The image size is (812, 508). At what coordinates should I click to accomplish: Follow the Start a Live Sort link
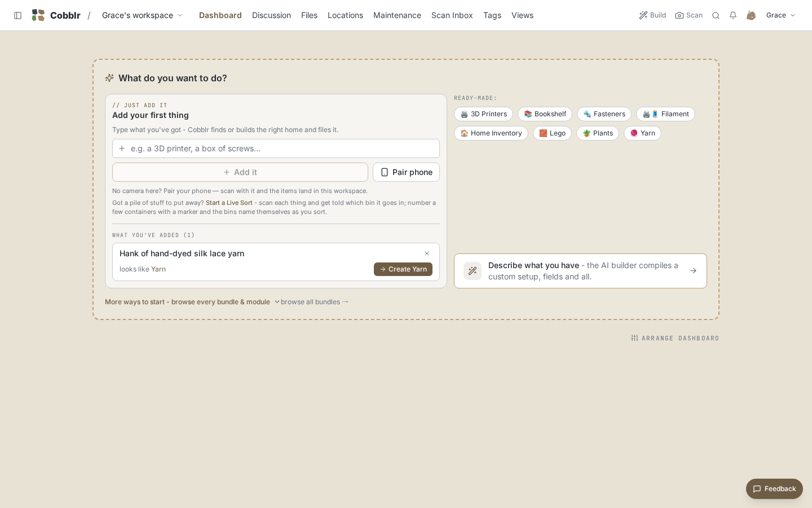click(x=229, y=203)
